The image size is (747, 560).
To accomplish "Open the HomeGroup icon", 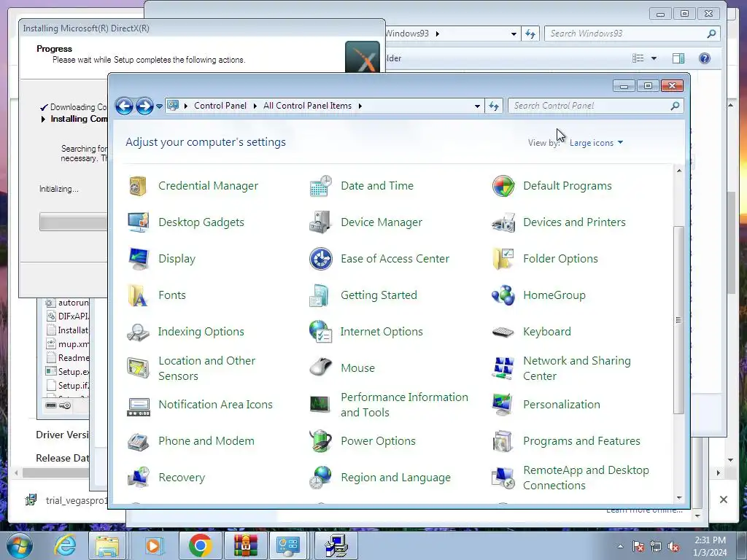I will click(503, 295).
